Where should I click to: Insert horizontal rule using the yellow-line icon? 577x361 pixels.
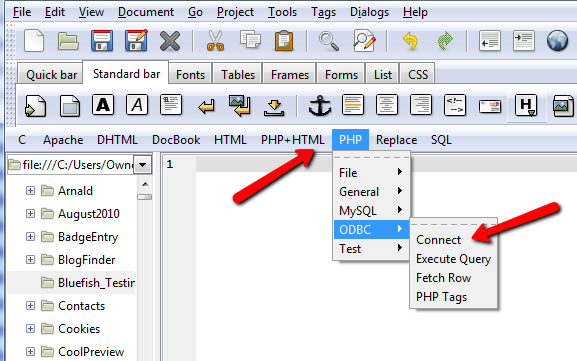pos(353,105)
